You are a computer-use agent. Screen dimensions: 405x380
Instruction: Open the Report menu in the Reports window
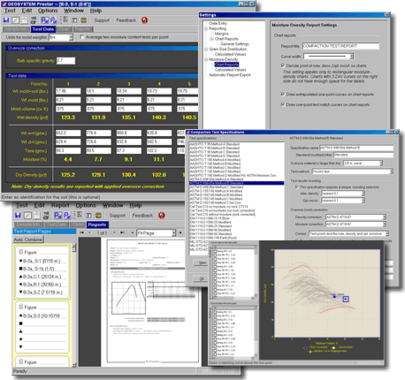pyautogui.click(x=60, y=205)
